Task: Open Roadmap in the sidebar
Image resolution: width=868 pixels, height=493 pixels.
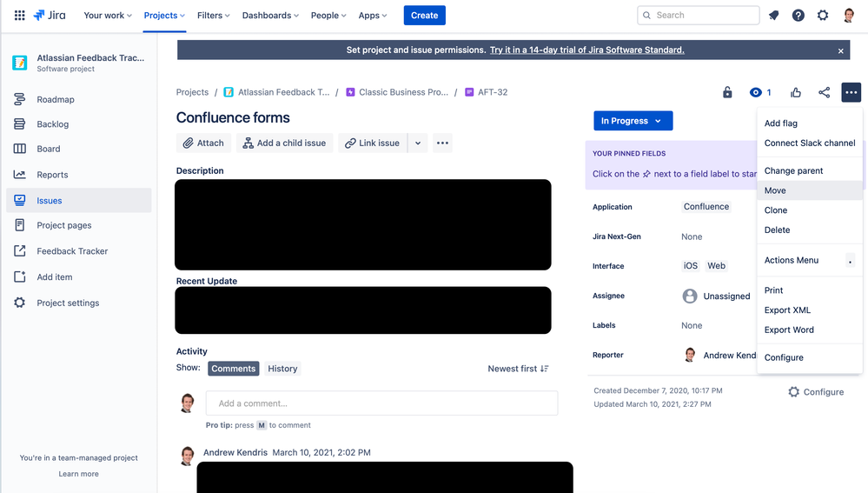Action: (78, 100)
